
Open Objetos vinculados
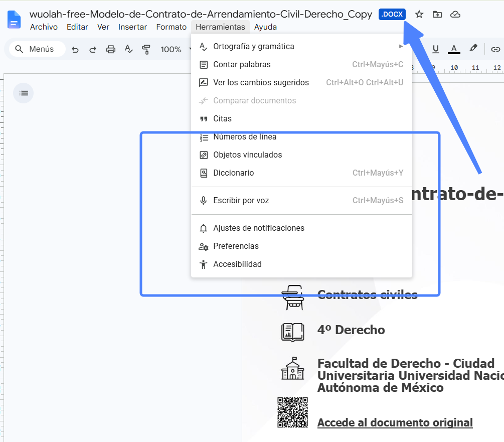pyautogui.click(x=301, y=155)
